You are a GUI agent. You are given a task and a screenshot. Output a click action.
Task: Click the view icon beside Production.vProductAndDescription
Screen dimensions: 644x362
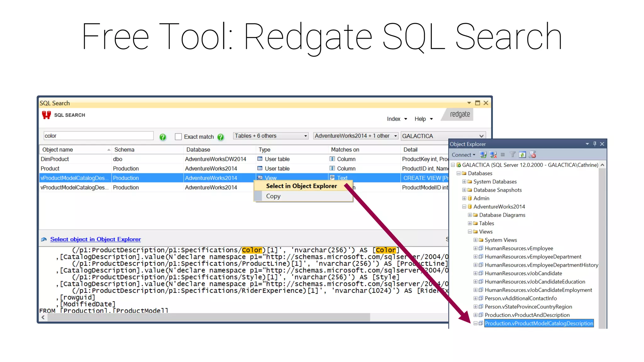[481, 315]
